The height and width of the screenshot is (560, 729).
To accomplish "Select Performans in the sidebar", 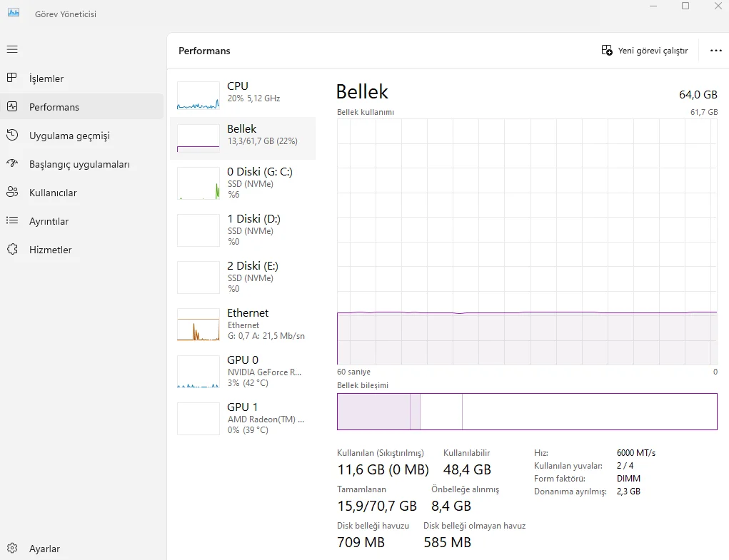I will point(82,107).
